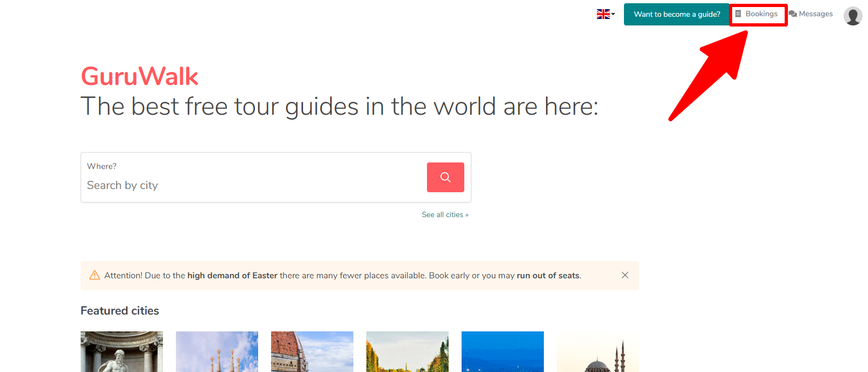The width and height of the screenshot is (868, 372).
Task: Click the "The best free tour guides" headline
Action: pyautogui.click(x=339, y=106)
